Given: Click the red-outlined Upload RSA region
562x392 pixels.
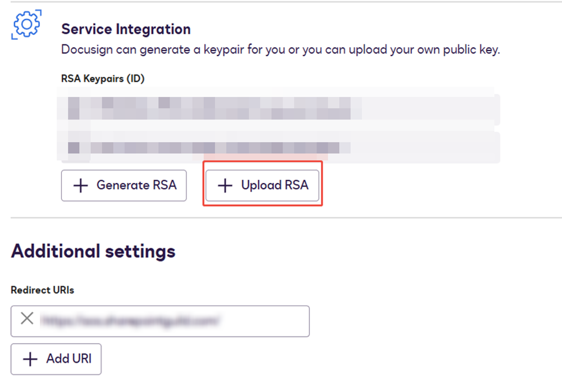Looking at the screenshot, I should point(262,185).
